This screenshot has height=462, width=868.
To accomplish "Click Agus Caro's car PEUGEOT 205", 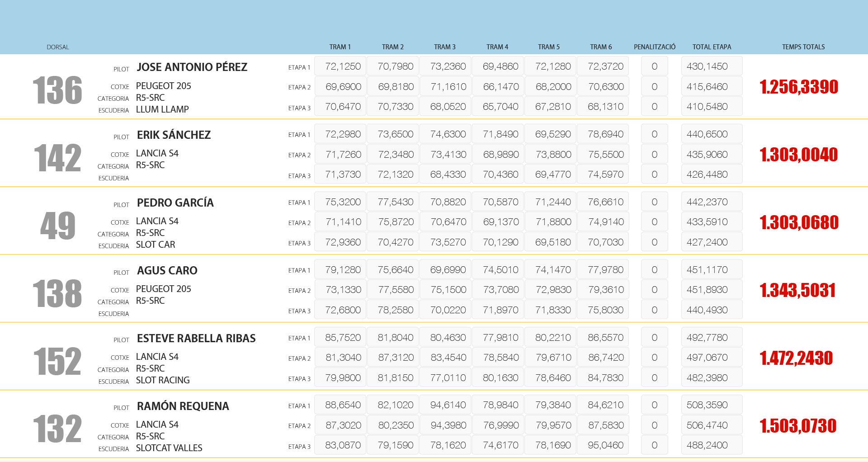I will [x=163, y=289].
